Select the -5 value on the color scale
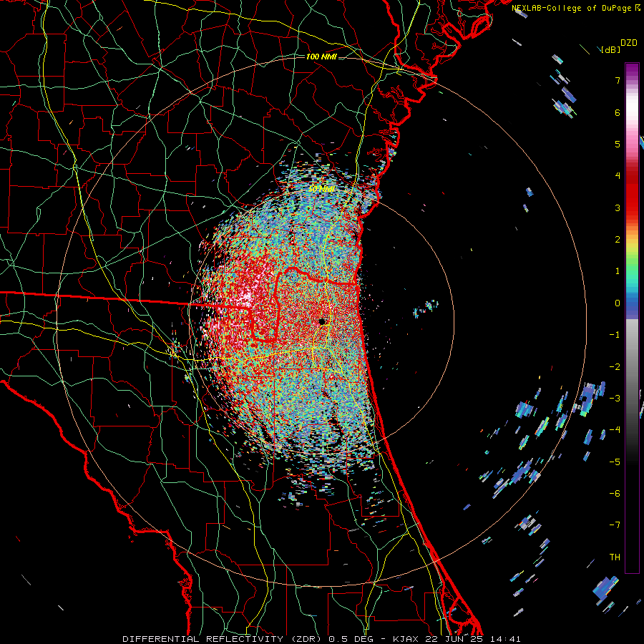Image resolution: width=644 pixels, height=644 pixels. tap(615, 462)
